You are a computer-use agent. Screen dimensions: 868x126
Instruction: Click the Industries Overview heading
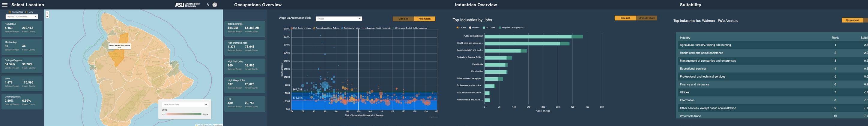(x=476, y=5)
